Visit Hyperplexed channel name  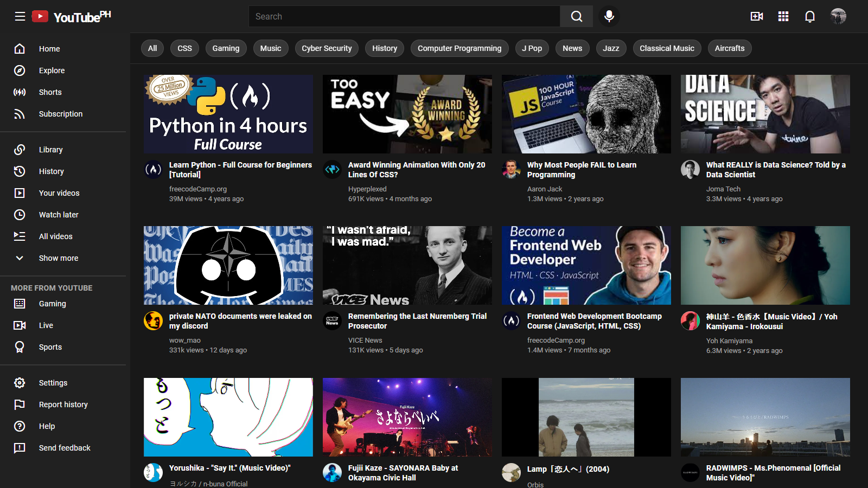(x=367, y=189)
